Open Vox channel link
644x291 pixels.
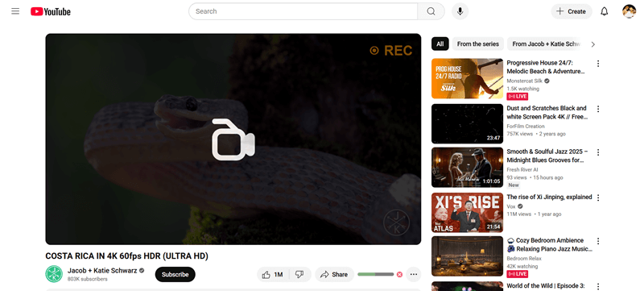coord(511,206)
